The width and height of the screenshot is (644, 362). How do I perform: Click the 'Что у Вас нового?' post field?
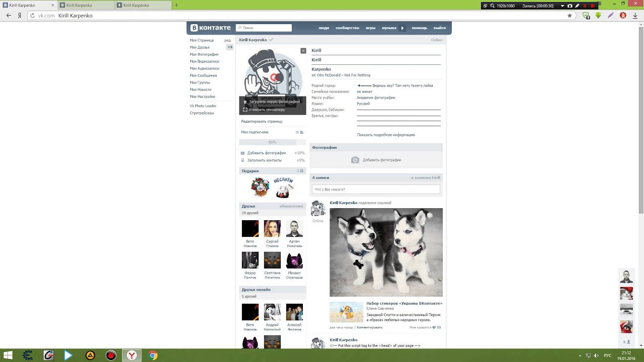[376, 190]
